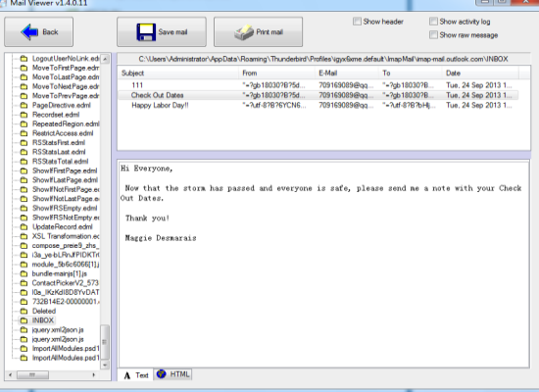
Task: Click the folder icon next to RSStatsFirst.edml
Action: tap(24, 143)
